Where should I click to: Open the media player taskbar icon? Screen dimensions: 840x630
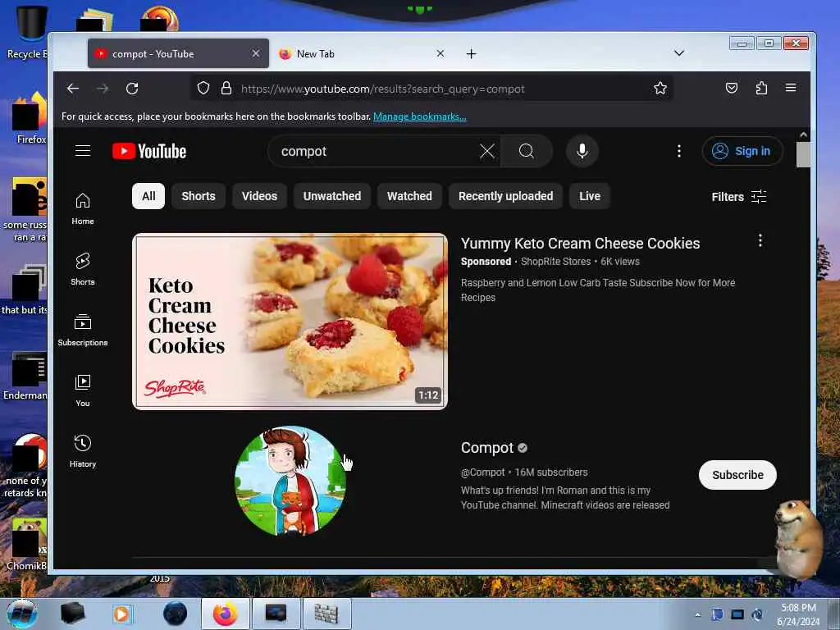click(121, 614)
